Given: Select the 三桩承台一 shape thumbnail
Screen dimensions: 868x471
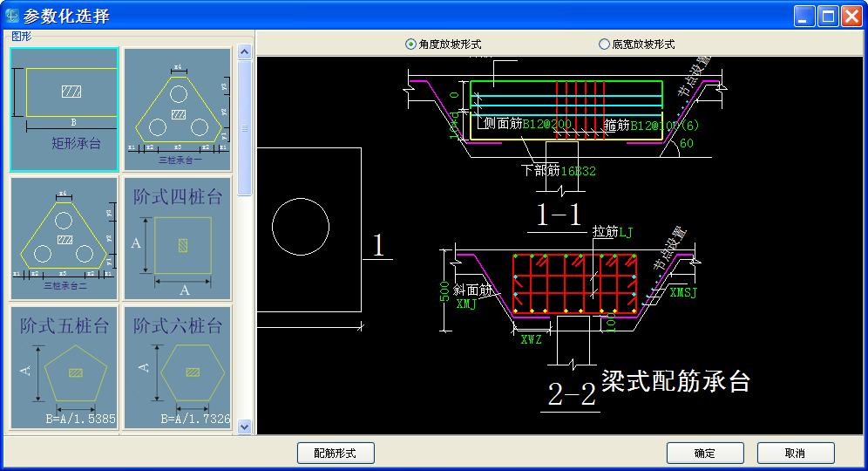Looking at the screenshot, I should coord(178,109).
